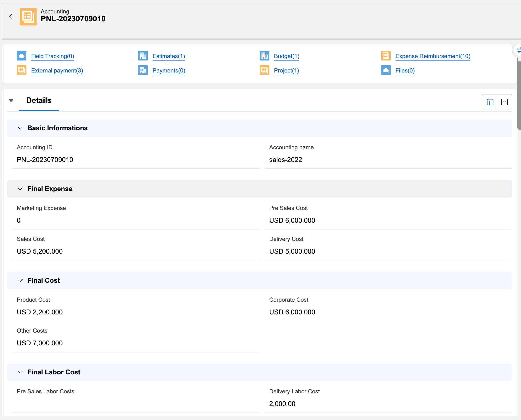Collapse the Final Cost section

20,280
